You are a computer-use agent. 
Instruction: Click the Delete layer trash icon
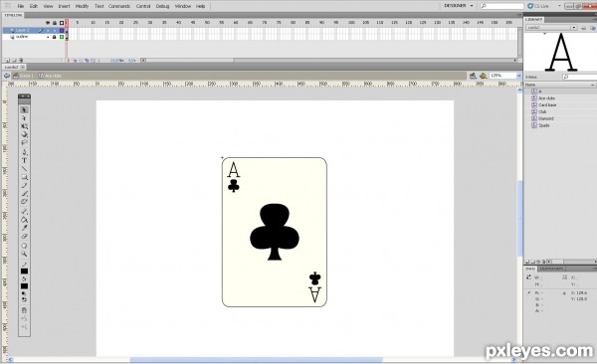pos(21,60)
